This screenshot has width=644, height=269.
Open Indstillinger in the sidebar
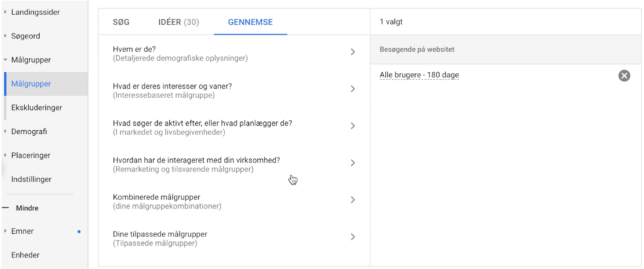31,180
